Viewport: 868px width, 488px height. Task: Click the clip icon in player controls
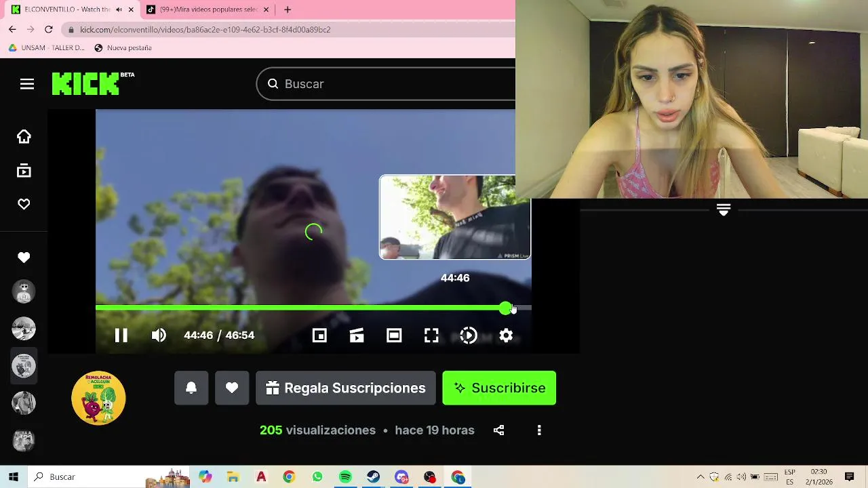[x=357, y=335]
